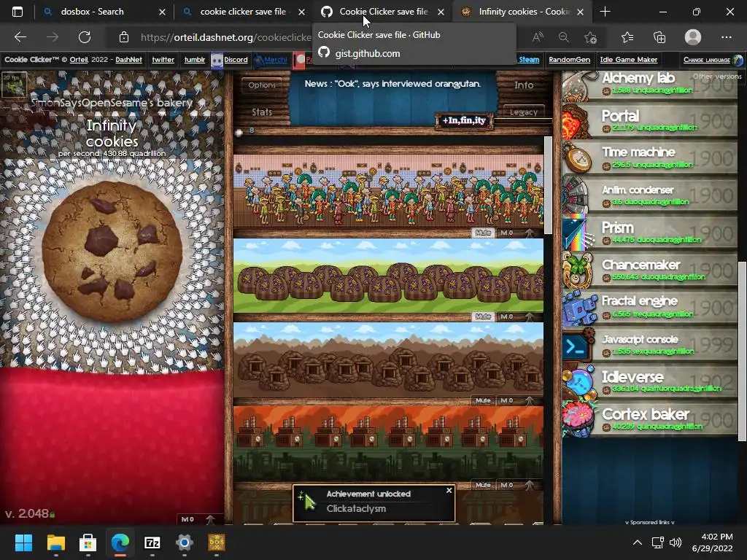The width and height of the screenshot is (747, 560).
Task: Select the Infinity cookies tab
Action: coord(524,12)
